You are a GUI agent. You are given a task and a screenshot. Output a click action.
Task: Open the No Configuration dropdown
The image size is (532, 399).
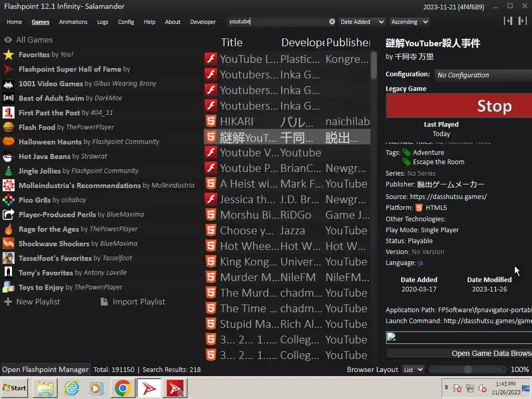pyautogui.click(x=483, y=75)
